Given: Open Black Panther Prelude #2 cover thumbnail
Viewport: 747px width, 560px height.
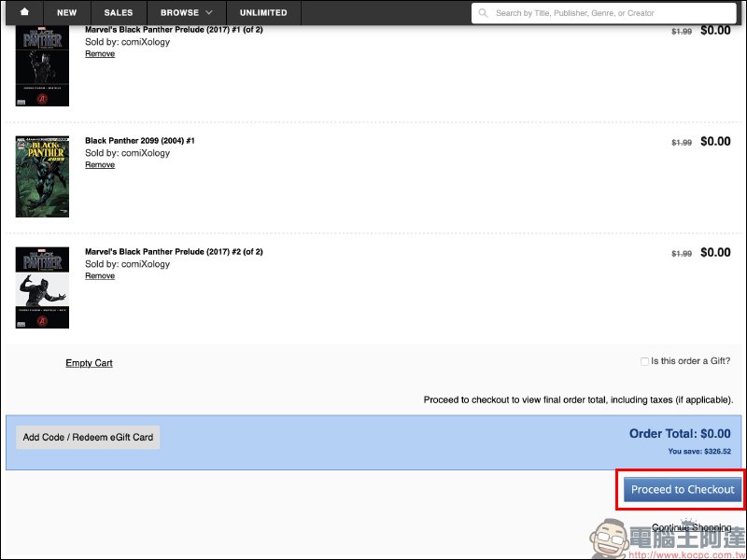Looking at the screenshot, I should click(x=42, y=287).
